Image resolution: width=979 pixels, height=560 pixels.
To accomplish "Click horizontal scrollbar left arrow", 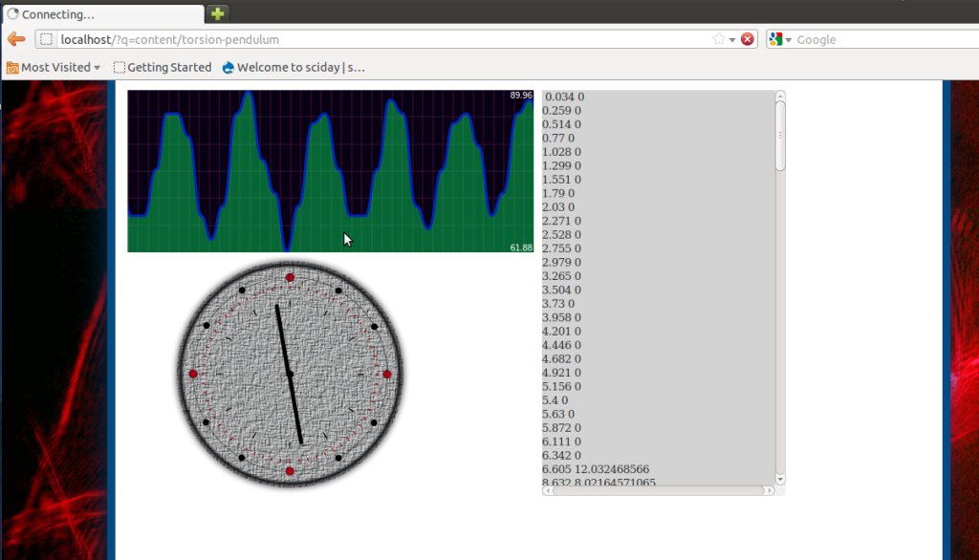I will point(548,490).
